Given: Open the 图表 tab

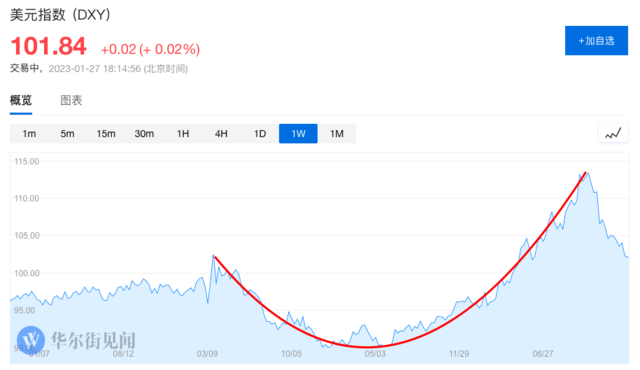Looking at the screenshot, I should point(71,100).
